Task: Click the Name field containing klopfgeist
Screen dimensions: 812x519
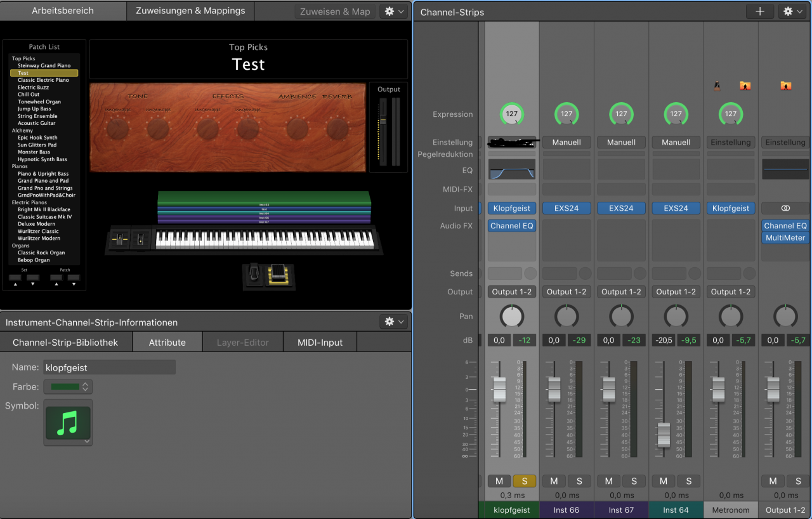Action: click(109, 367)
